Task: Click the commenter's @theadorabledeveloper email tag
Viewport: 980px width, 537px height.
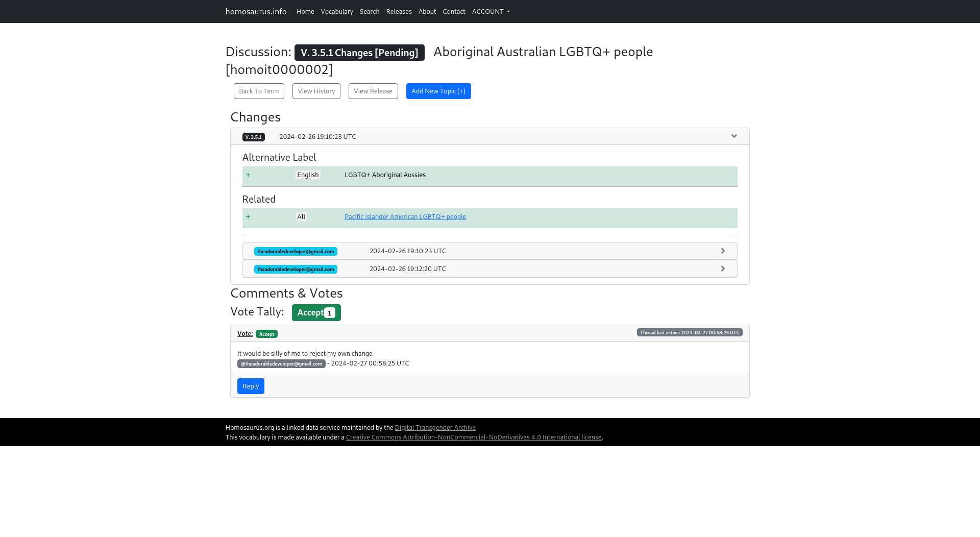Action: tap(281, 364)
